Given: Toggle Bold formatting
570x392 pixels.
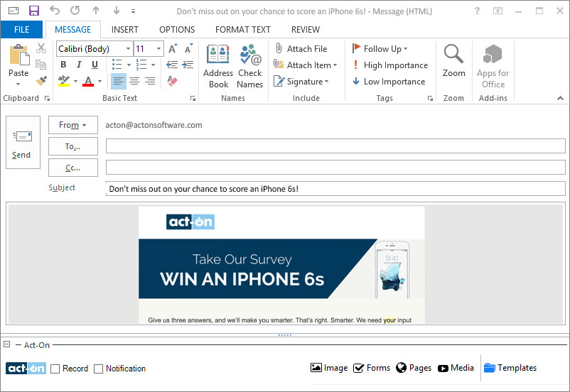Looking at the screenshot, I should pos(63,65).
